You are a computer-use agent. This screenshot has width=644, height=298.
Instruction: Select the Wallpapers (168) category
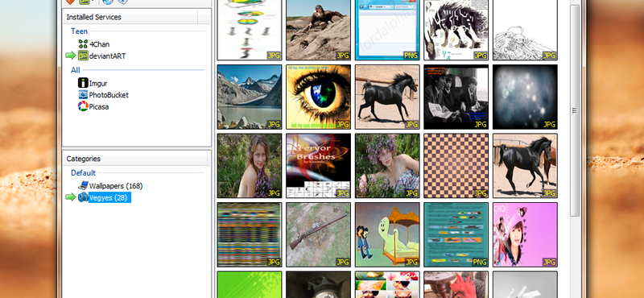[116, 186]
